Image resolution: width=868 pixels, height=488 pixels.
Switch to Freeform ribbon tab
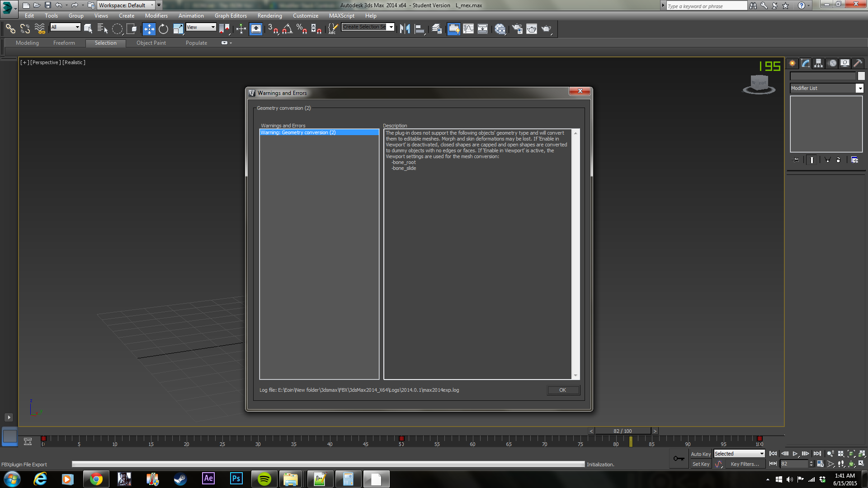coord(64,43)
